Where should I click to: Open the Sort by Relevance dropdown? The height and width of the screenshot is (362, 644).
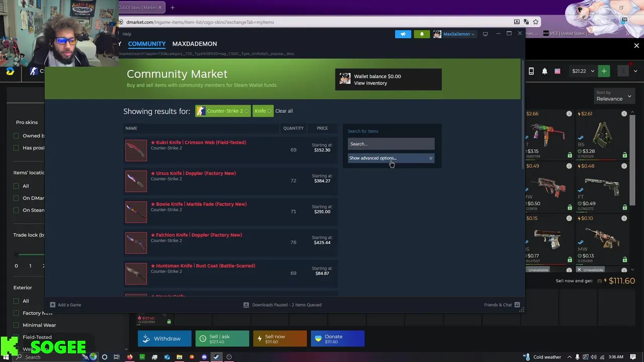(614, 96)
